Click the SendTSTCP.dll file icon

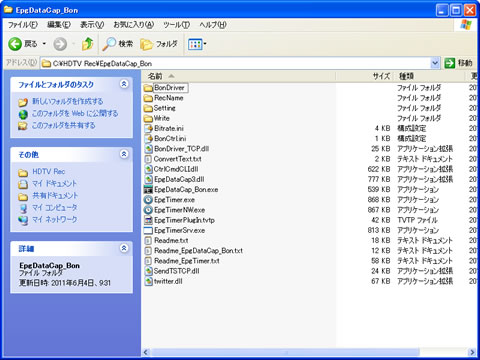coord(148,271)
